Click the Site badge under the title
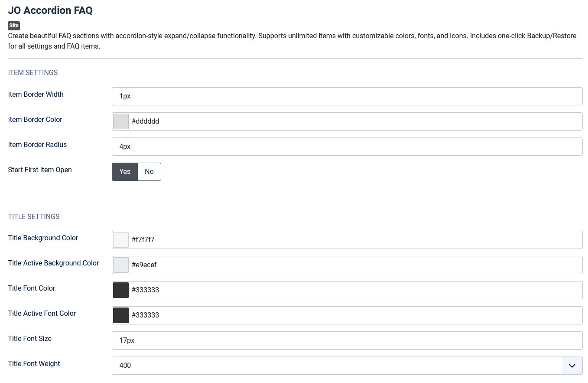 tap(14, 26)
